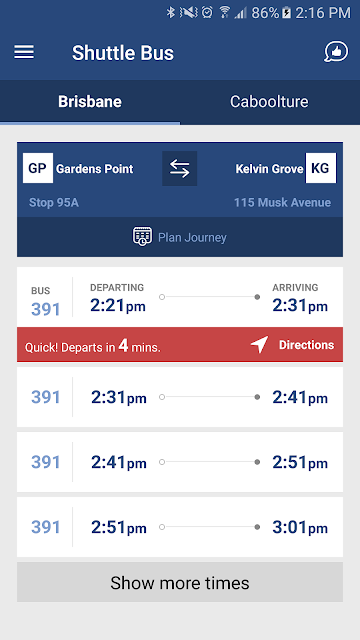The image size is (360, 640).
Task: Select the 2:21pm departing bus 391 row
Action: coord(180,297)
